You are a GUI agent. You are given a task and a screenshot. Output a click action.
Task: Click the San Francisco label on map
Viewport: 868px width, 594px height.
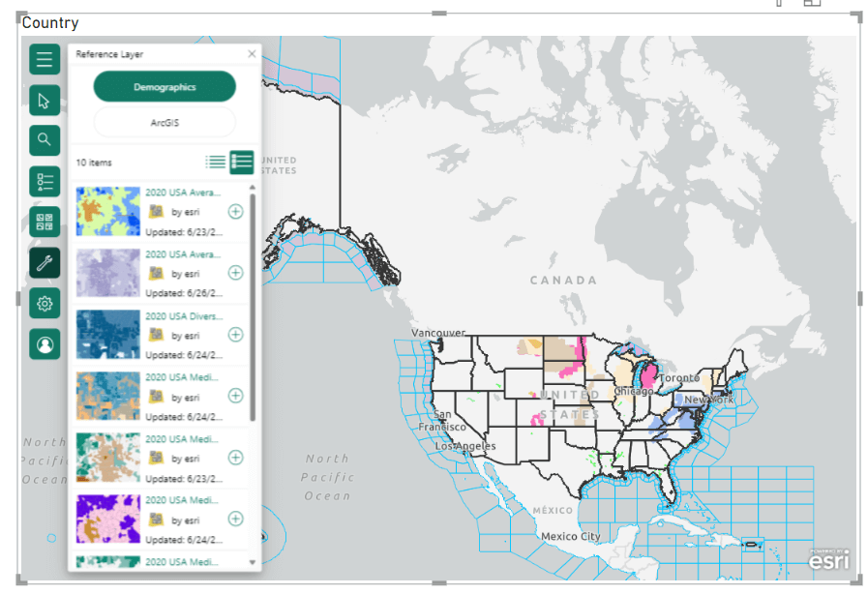[442, 421]
